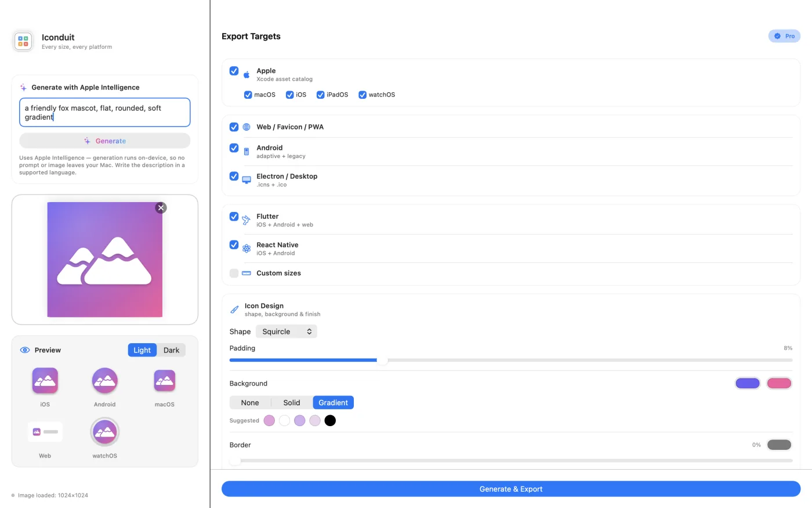The image size is (812, 508).
Task: Click the Border width slider handle
Action: pos(235,460)
